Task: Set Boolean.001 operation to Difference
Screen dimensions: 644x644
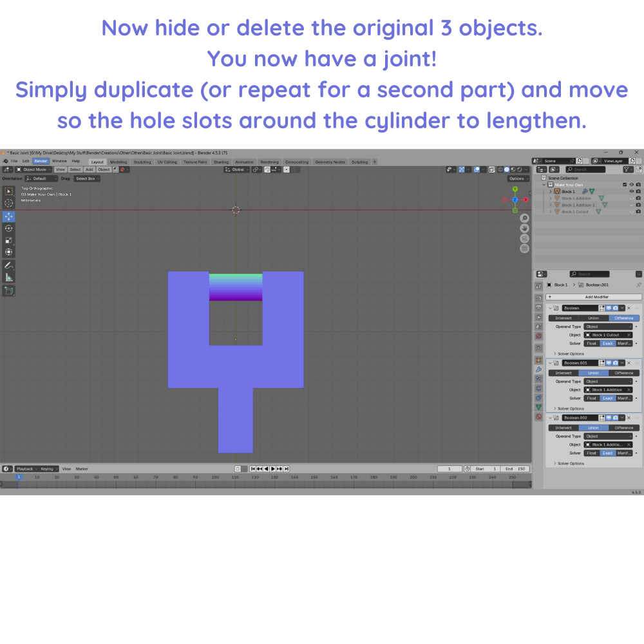Action: [624, 373]
